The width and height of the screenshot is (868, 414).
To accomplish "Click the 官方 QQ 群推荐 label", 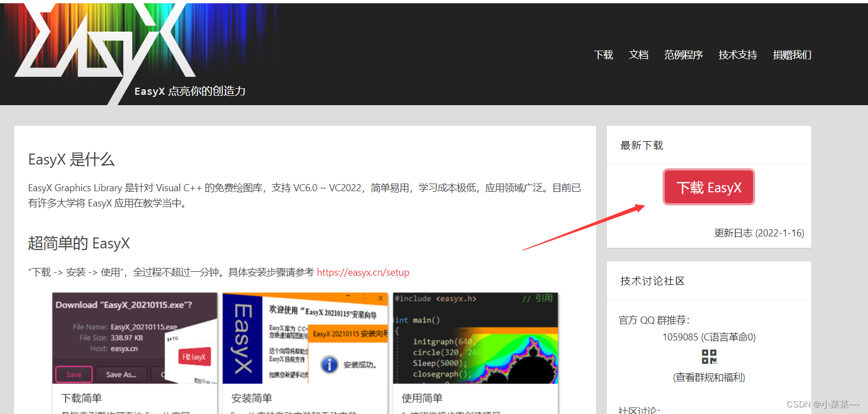I will 654,320.
